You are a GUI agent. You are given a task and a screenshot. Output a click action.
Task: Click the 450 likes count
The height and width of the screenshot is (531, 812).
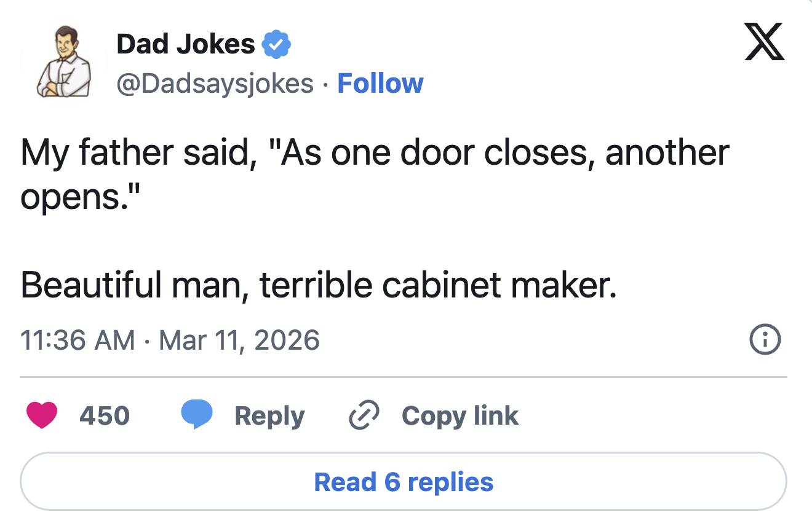[x=105, y=415]
